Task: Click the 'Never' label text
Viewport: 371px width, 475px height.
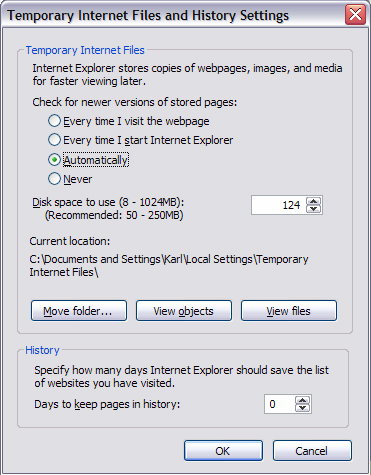Action: pos(78,179)
